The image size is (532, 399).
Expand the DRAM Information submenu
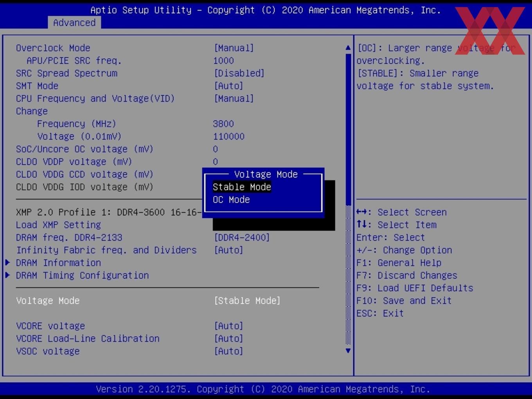pyautogui.click(x=58, y=262)
